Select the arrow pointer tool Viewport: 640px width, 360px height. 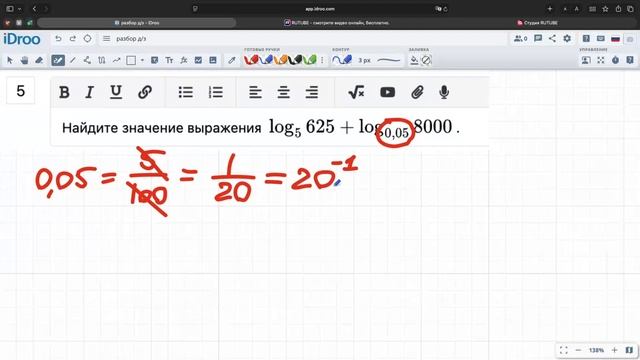pyautogui.click(x=10, y=60)
